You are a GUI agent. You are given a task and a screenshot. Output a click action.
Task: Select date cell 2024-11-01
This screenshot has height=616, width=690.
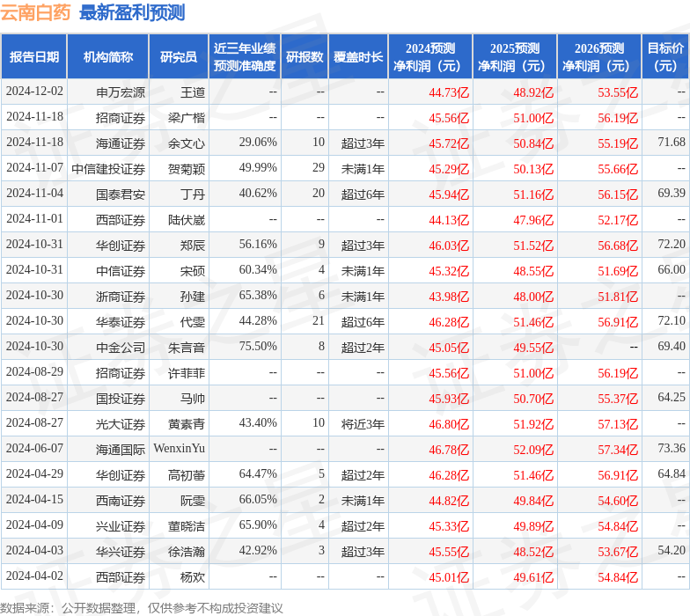[x=34, y=219]
